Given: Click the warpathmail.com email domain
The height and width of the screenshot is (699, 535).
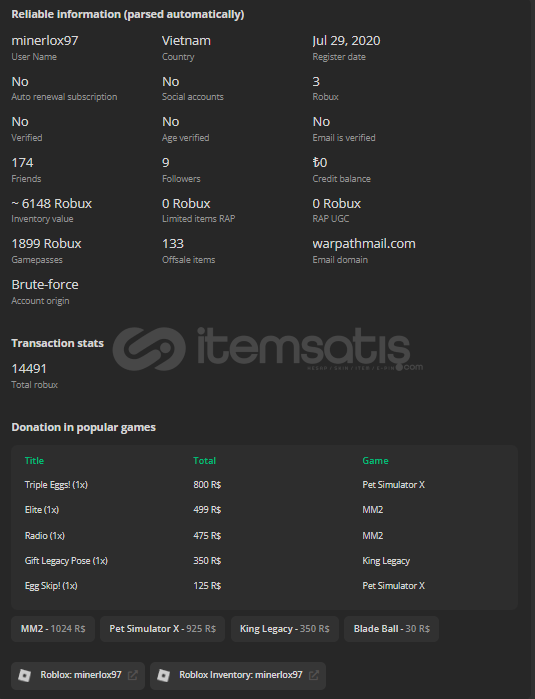Looking at the screenshot, I should (364, 244).
